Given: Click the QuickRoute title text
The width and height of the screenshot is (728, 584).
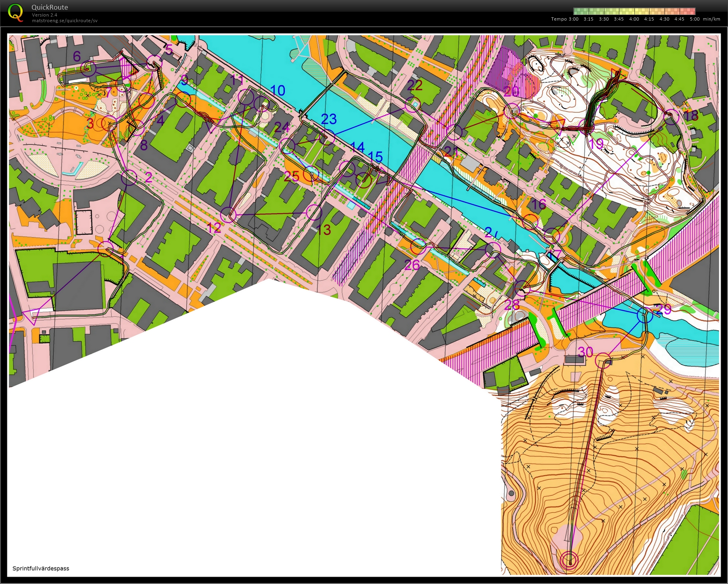Looking at the screenshot, I should pos(50,7).
